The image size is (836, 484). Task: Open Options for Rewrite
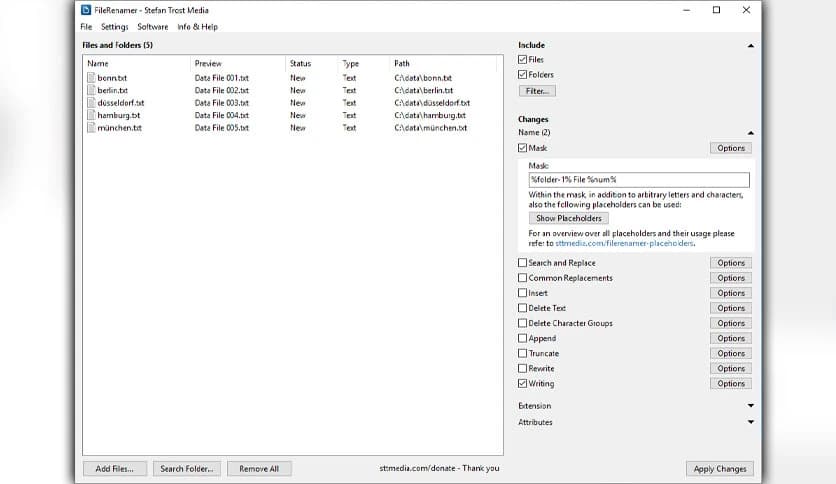tap(731, 368)
